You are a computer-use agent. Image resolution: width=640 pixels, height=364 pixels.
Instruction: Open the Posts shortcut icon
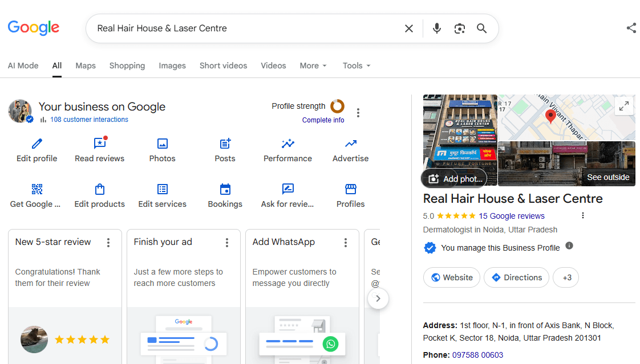225,144
